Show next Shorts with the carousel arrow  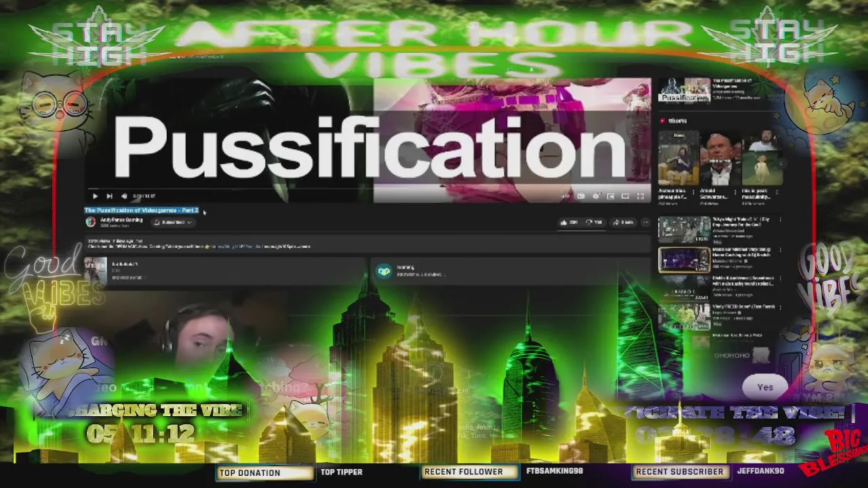pyautogui.click(x=781, y=163)
